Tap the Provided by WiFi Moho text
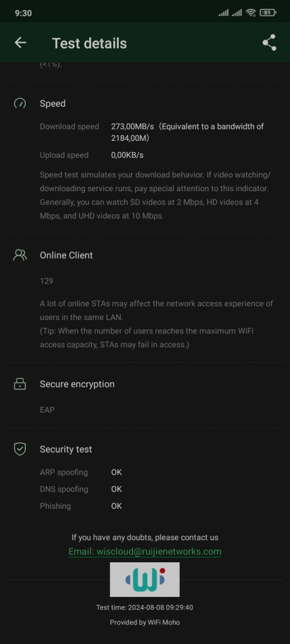290x644 pixels. 145,622
